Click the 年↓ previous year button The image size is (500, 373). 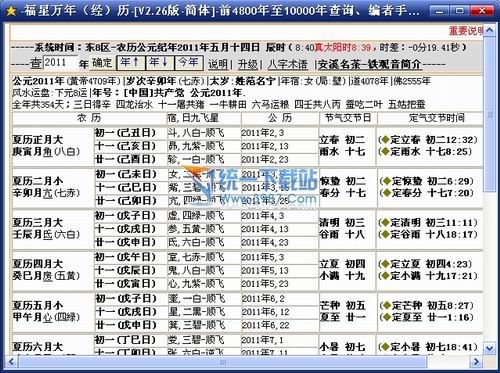coord(160,63)
